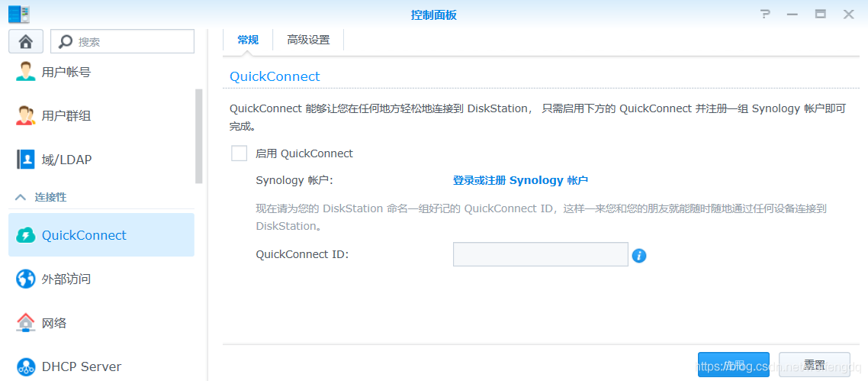Click the DHCP Server label text
The image size is (868, 381).
(82, 366)
